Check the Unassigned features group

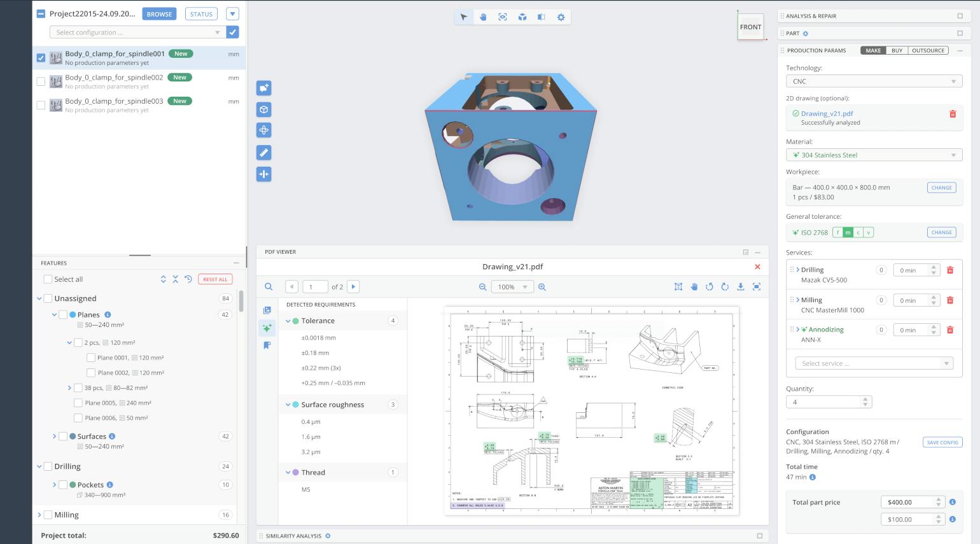(x=48, y=298)
